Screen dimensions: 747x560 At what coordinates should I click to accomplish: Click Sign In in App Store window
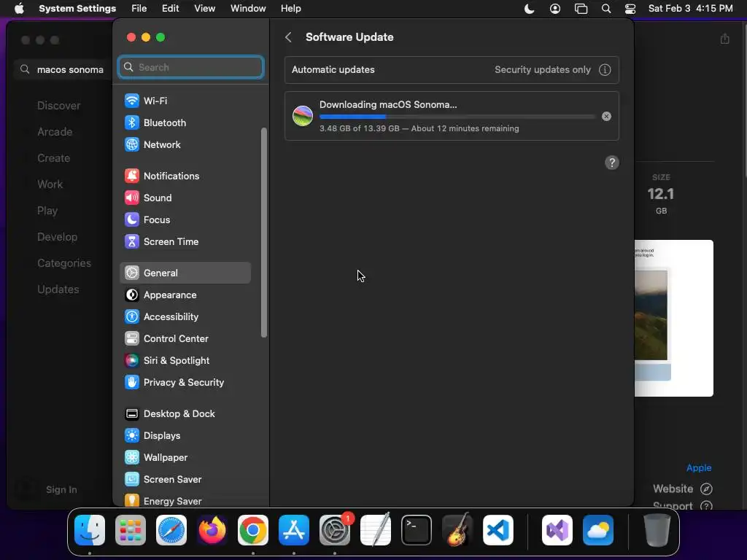click(x=61, y=489)
